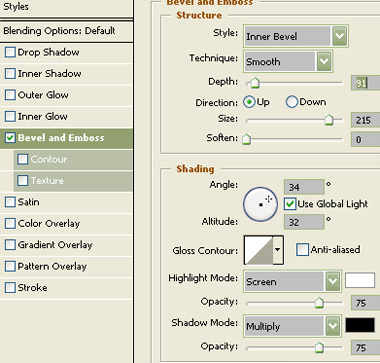Click the Shadow Opacity slider handle
The width and height of the screenshot is (380, 363).
(319, 347)
